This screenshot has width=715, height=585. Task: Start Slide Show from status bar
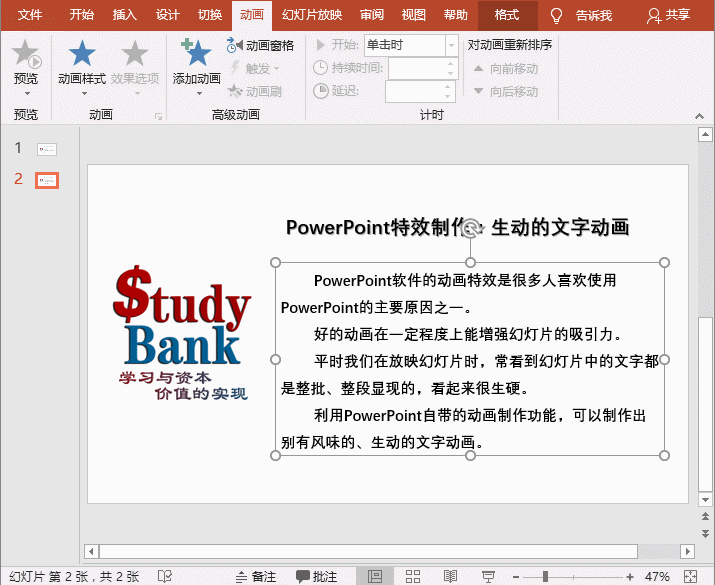pyautogui.click(x=488, y=577)
